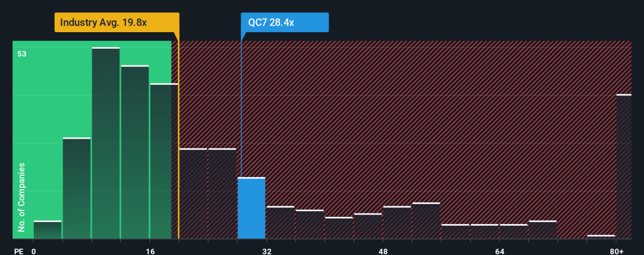
Task: Select the tallest bar near 53 companies
Action: pos(106,143)
